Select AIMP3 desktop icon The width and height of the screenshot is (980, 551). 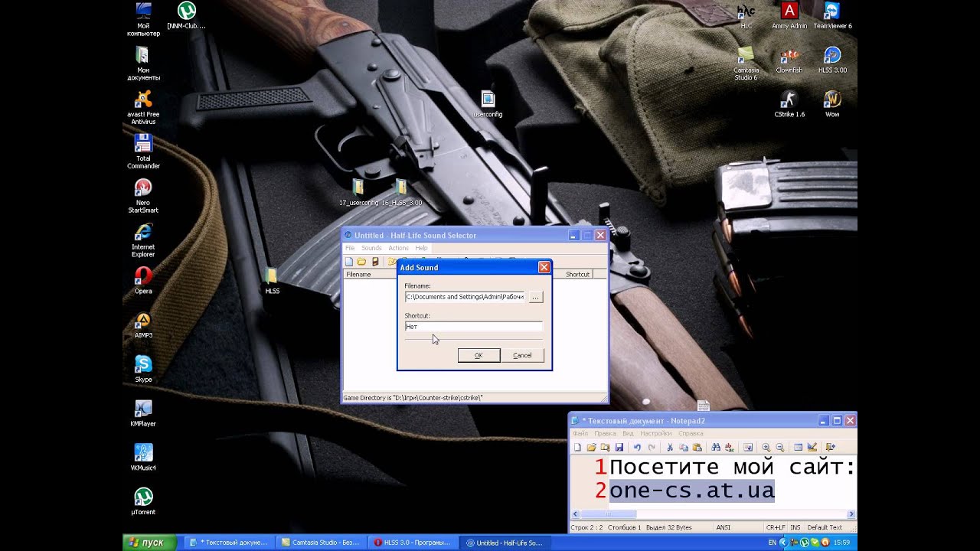[x=143, y=324]
